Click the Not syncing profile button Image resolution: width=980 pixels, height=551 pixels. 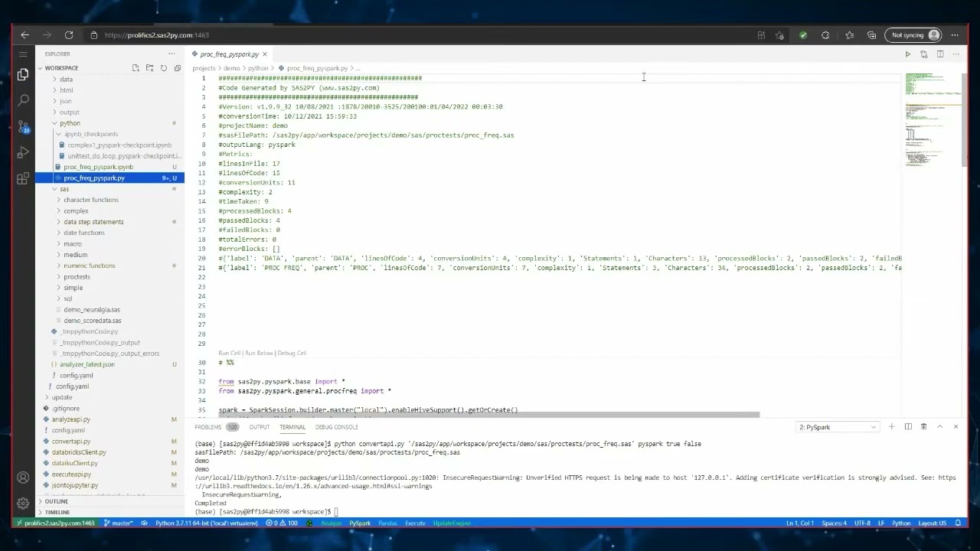point(913,35)
